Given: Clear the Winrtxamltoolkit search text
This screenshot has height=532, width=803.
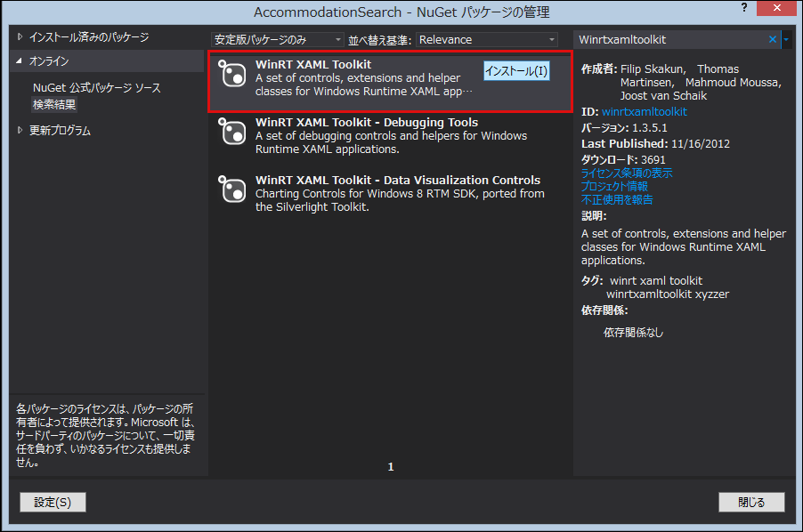Looking at the screenshot, I should (x=772, y=39).
